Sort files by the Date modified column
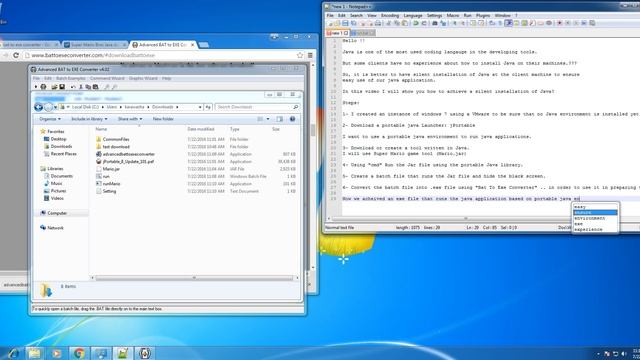Viewport: 640px width, 360px height. pyautogui.click(x=201, y=129)
